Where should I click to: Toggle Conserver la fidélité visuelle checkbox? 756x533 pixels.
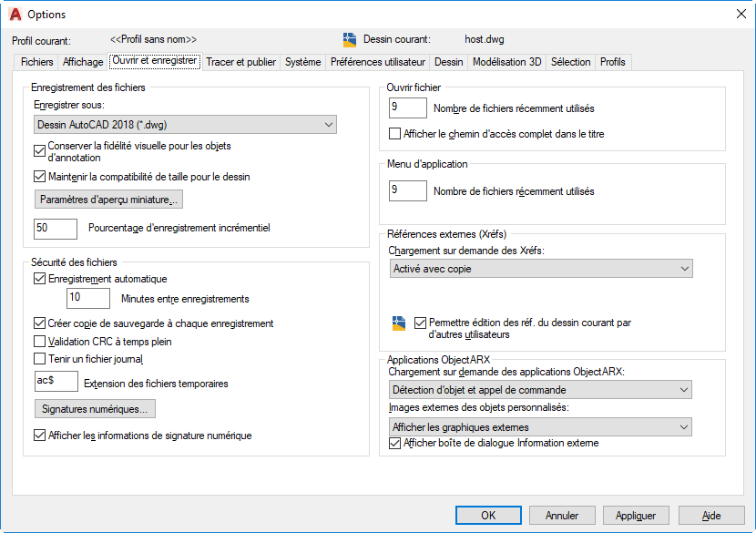point(39,151)
